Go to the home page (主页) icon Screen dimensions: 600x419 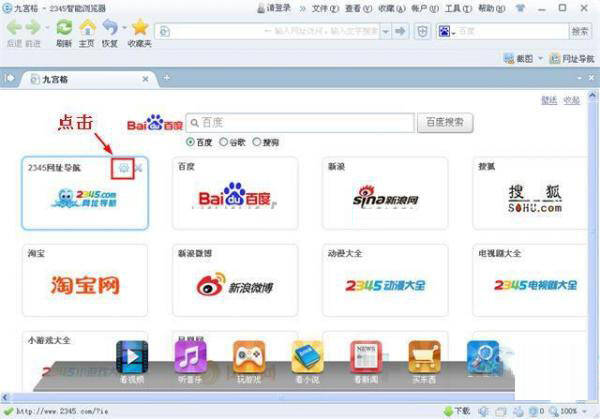coord(87,28)
